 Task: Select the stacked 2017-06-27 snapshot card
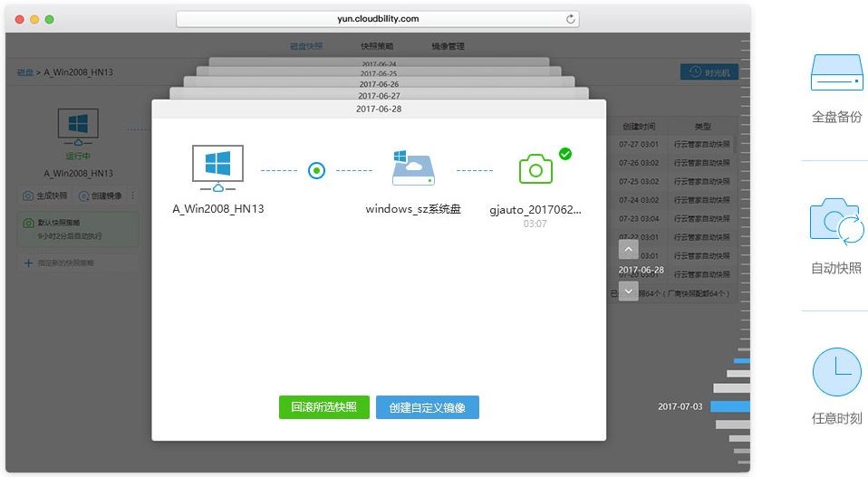379,95
